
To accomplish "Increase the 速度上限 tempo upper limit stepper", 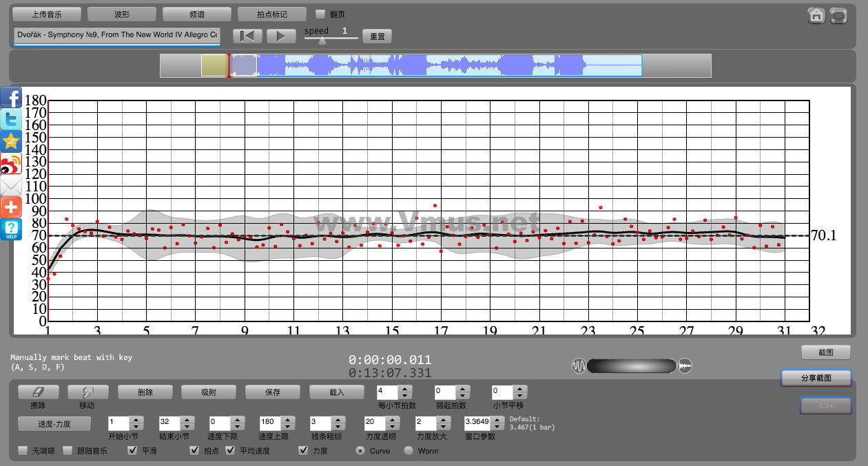I will [x=287, y=419].
